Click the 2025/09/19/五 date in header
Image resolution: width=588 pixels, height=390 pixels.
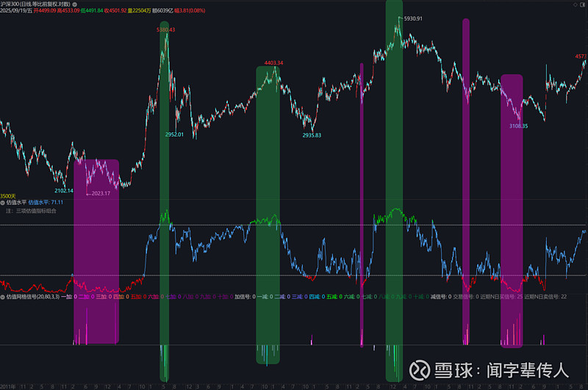pyautogui.click(x=16, y=10)
